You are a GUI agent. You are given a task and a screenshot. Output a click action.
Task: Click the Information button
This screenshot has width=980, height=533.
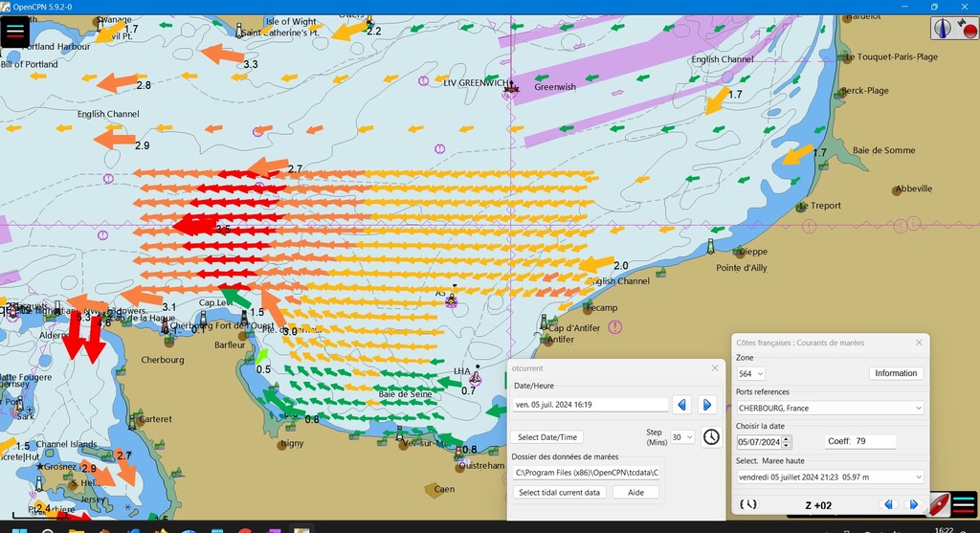[x=896, y=373]
